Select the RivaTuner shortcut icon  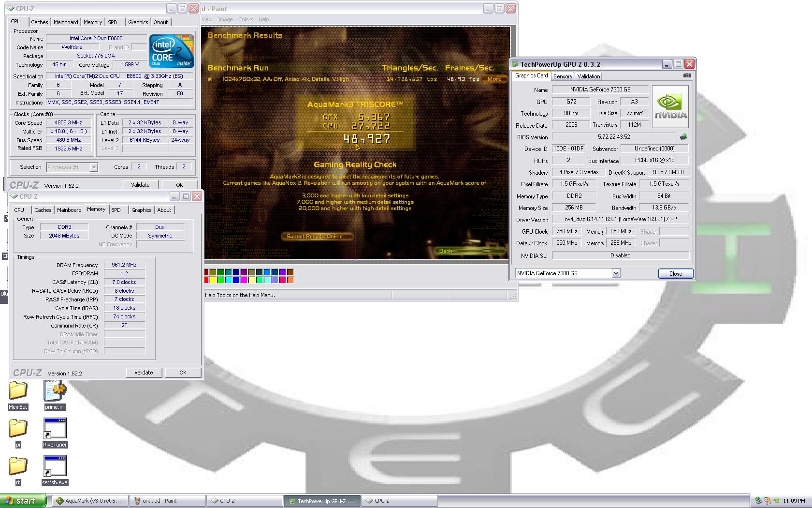(55, 429)
